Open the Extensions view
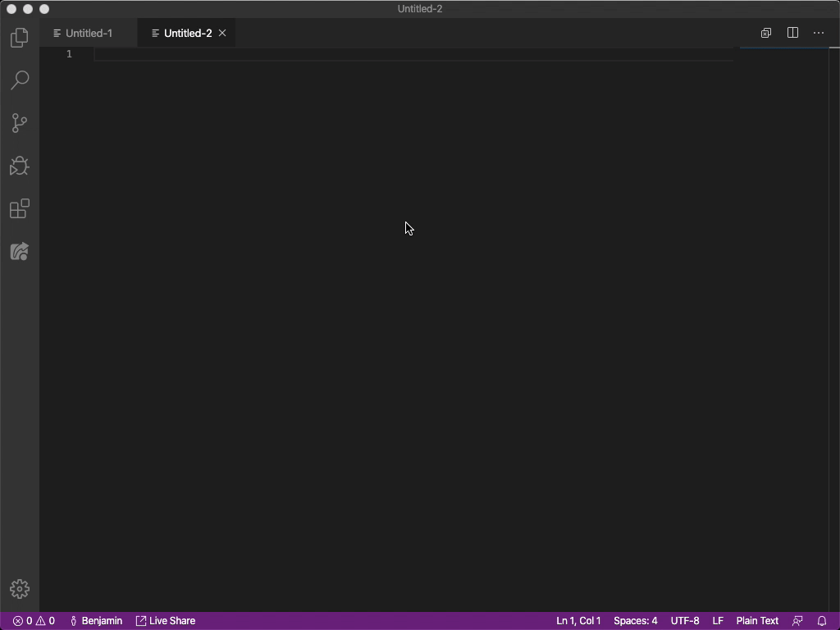 click(19, 208)
